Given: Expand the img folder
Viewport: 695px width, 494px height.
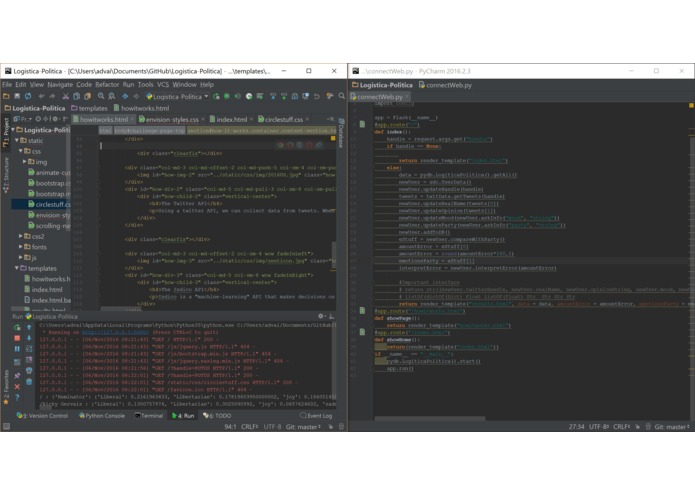Looking at the screenshot, I should [x=25, y=162].
